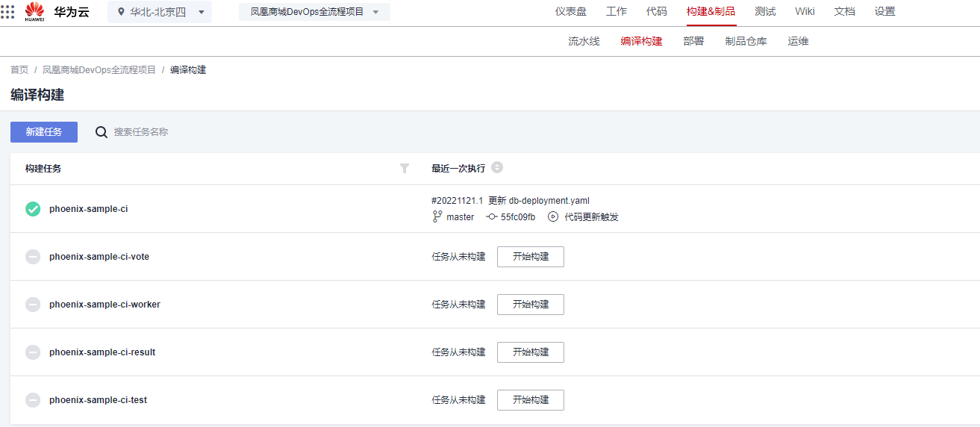Go to 首页 breadcrumb link

point(19,69)
